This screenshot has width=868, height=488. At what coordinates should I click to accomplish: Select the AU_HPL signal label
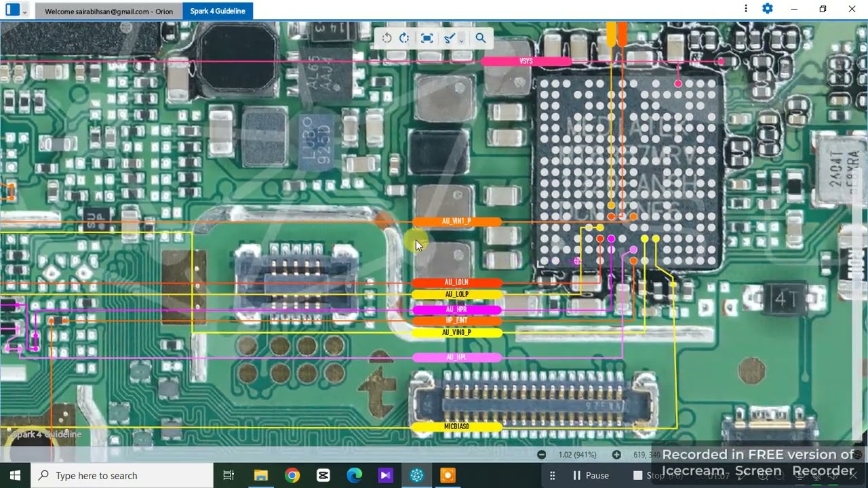click(x=456, y=357)
